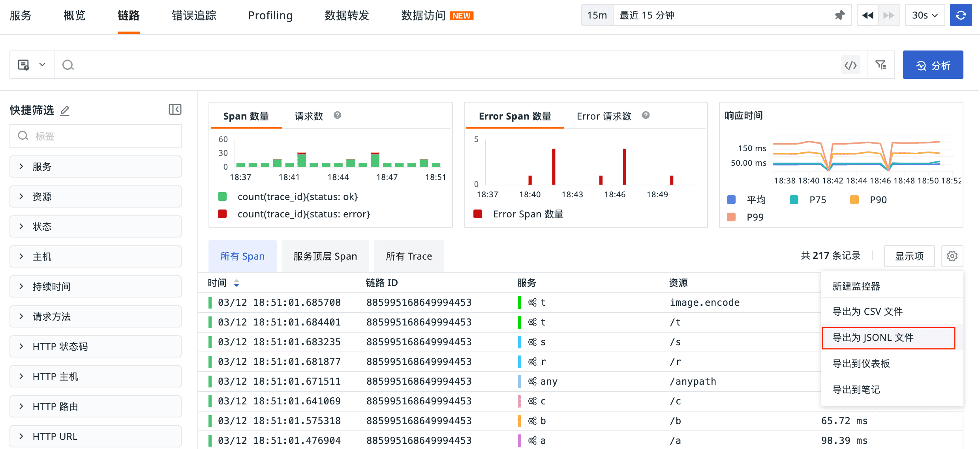This screenshot has width=980, height=449.
Task: Collapse the quick filter sidebar panel
Action: tap(175, 109)
